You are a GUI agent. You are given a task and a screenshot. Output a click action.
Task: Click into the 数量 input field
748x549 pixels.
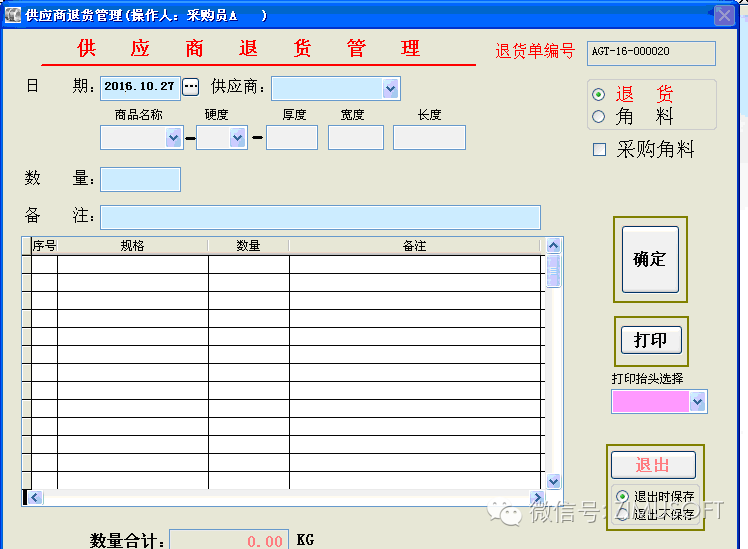tap(140, 179)
